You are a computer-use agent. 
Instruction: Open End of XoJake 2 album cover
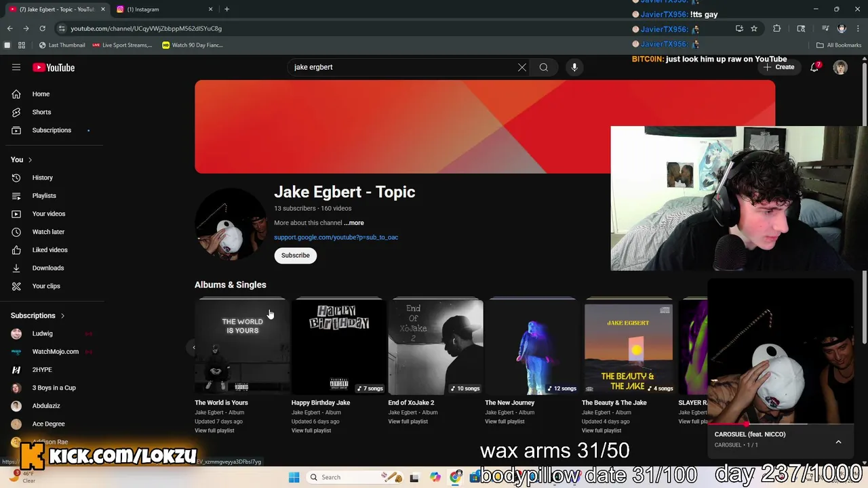coord(435,346)
